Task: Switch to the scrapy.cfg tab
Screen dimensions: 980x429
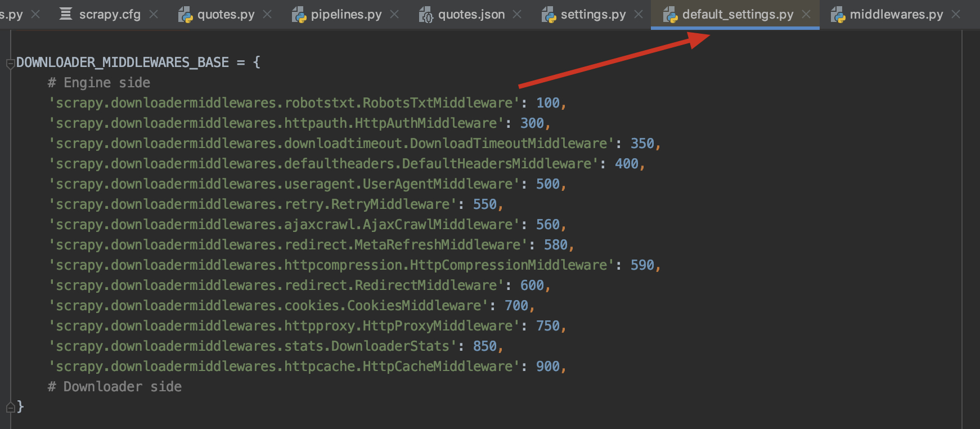Action: coord(110,14)
